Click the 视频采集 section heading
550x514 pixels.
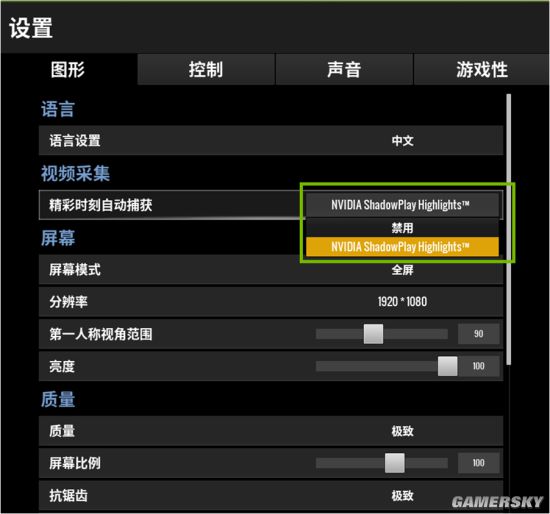pyautogui.click(x=75, y=173)
